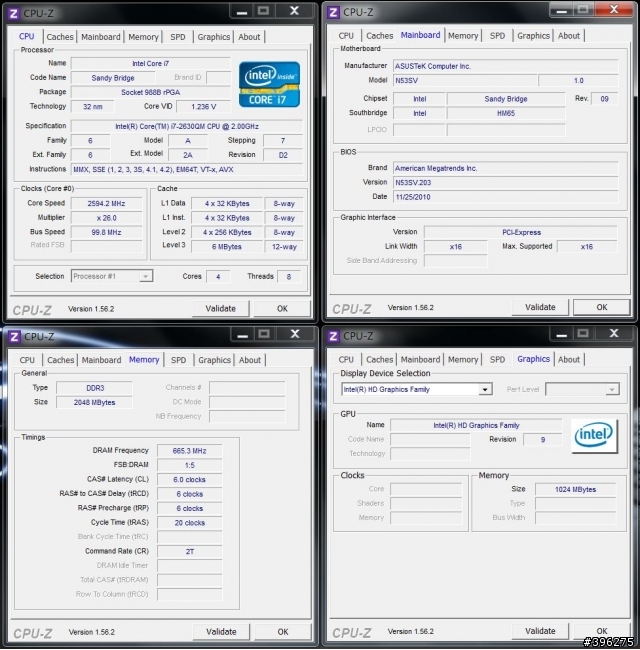Close the Graphics window
Screen dimensions: 640x650
coord(614,333)
